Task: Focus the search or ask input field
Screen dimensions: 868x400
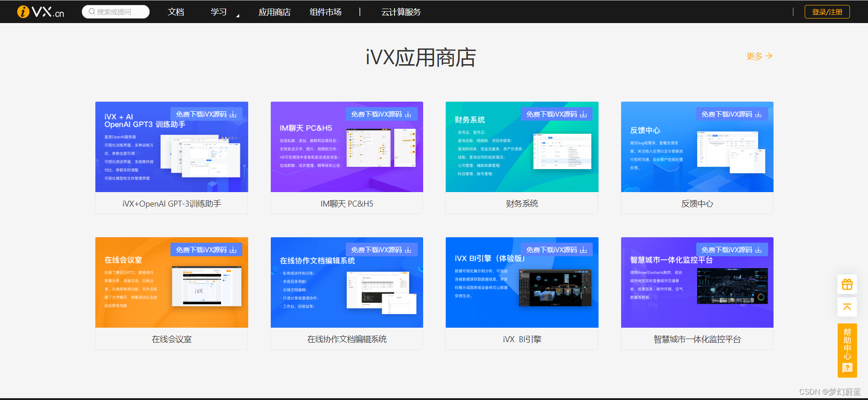Action: click(116, 12)
